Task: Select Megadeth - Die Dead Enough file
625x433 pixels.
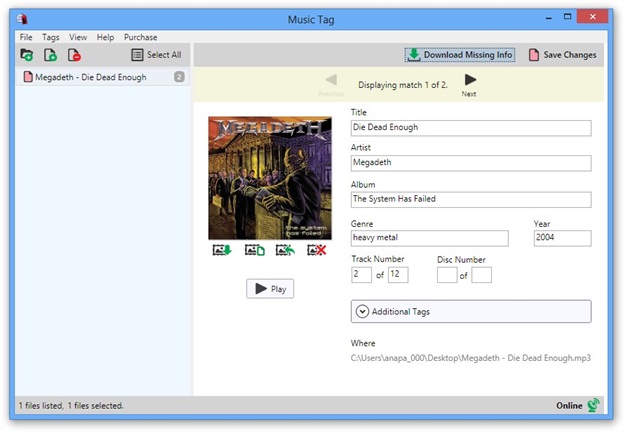Action: pyautogui.click(x=102, y=77)
